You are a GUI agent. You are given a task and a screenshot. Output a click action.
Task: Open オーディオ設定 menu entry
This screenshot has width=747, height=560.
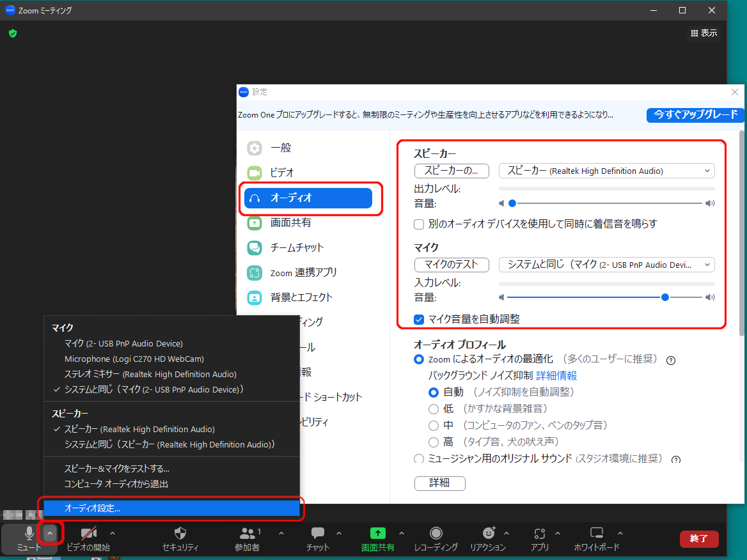(171, 508)
